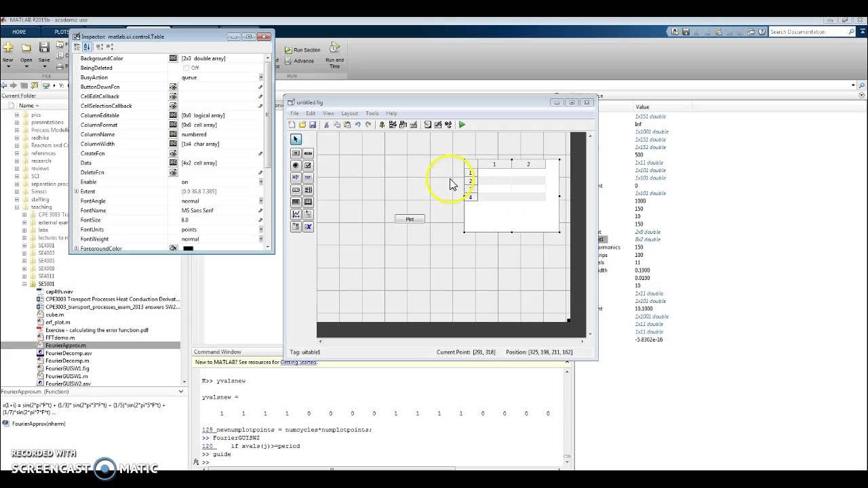Open the Toolbar Editor icon in GUIDE

[x=414, y=125]
